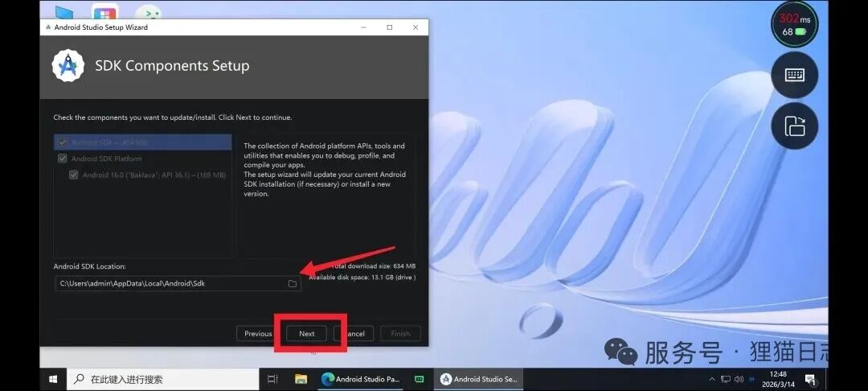Click the 302 ms latency indicator widget

click(x=794, y=25)
